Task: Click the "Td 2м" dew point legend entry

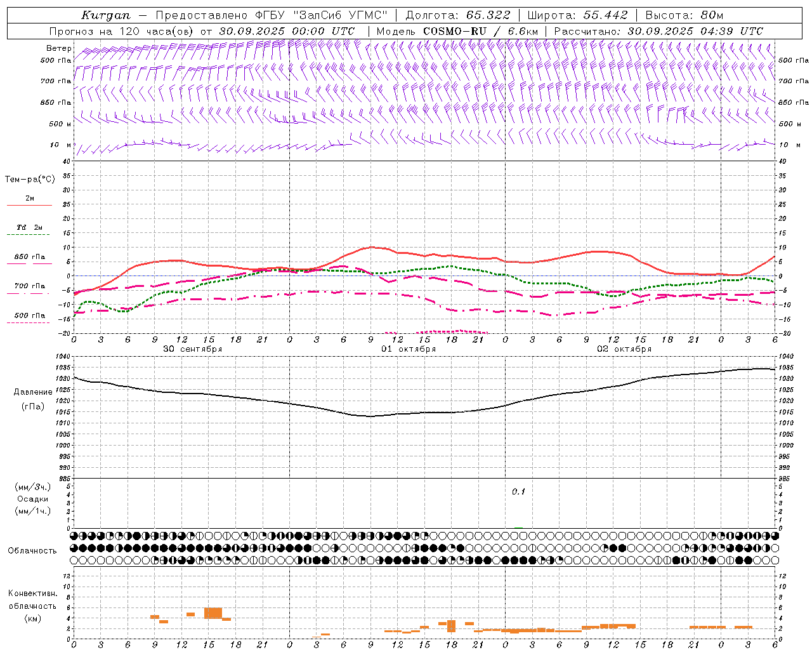Action: (30, 227)
